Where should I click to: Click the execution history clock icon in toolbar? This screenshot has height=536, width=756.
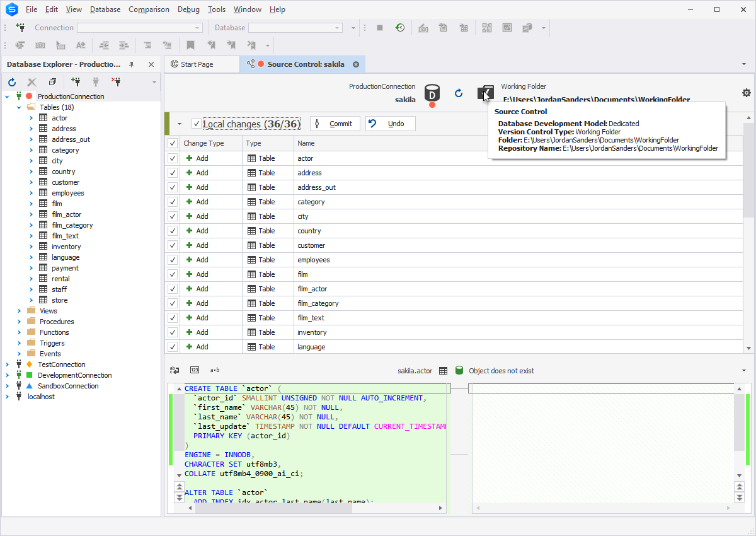tap(400, 28)
